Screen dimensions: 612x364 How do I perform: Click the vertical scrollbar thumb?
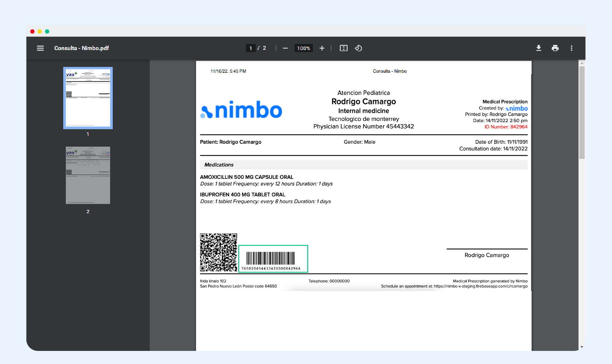pos(582,112)
